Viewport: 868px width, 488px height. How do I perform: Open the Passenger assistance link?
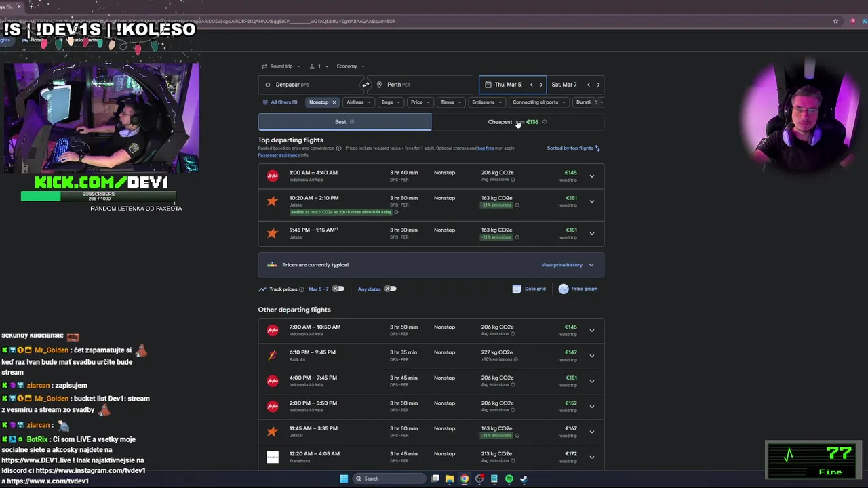(x=279, y=155)
